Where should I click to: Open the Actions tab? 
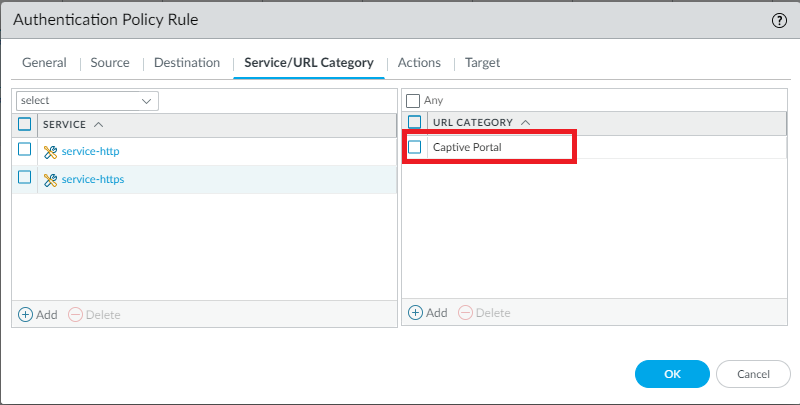click(x=419, y=62)
